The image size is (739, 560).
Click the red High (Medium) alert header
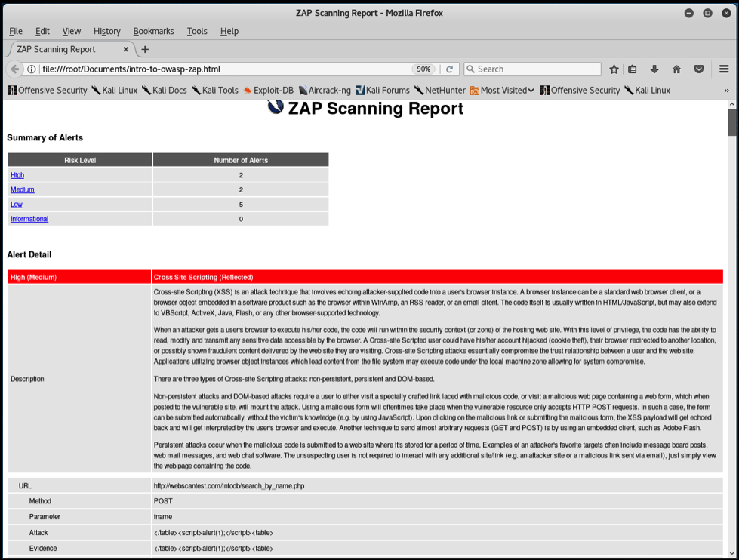coord(79,277)
